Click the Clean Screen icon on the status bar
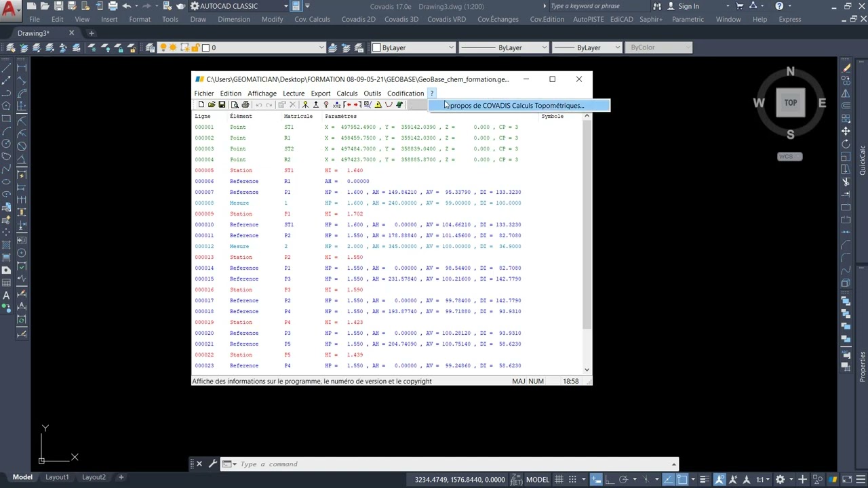This screenshot has height=488, width=868. click(847, 479)
